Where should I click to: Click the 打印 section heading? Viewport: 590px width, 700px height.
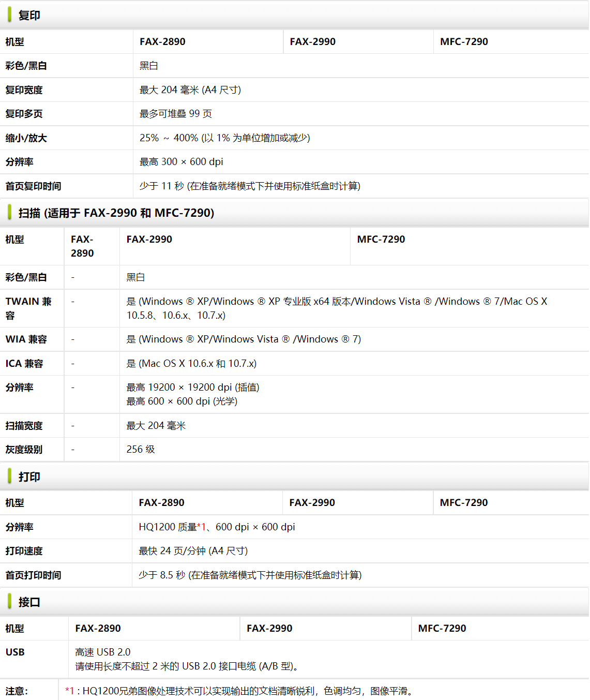29,477
